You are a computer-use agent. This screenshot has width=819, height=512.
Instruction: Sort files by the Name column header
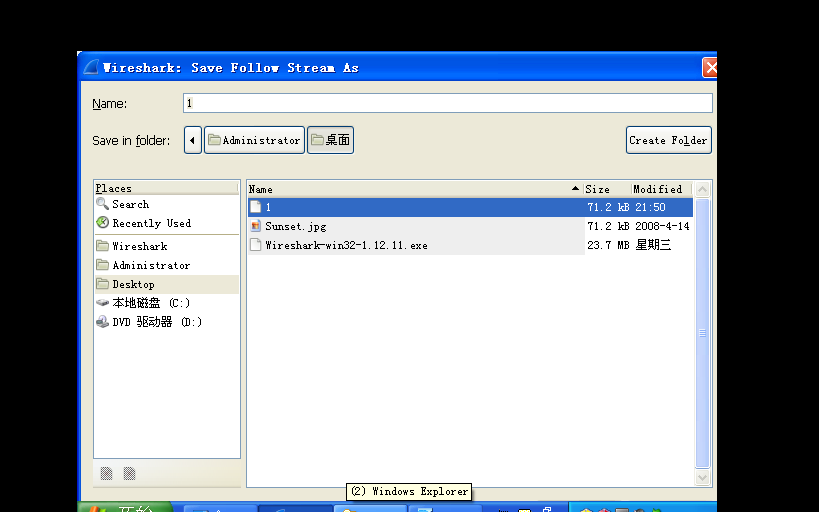415,189
